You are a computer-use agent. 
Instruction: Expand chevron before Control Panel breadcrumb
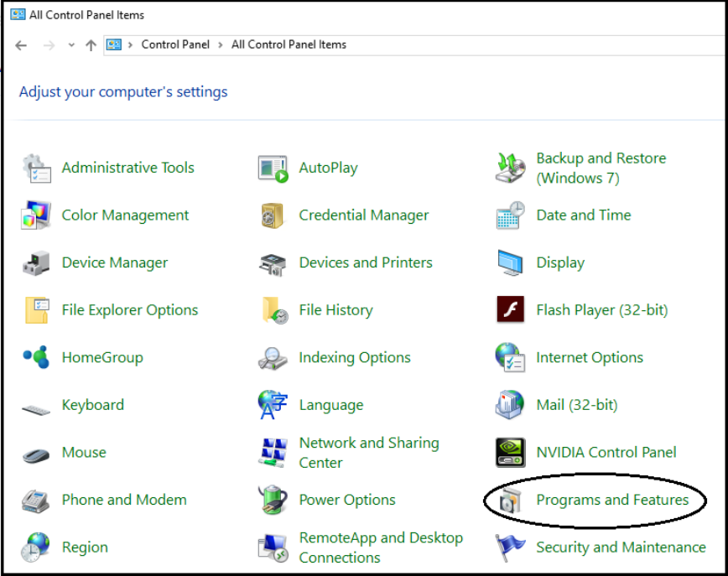(131, 44)
